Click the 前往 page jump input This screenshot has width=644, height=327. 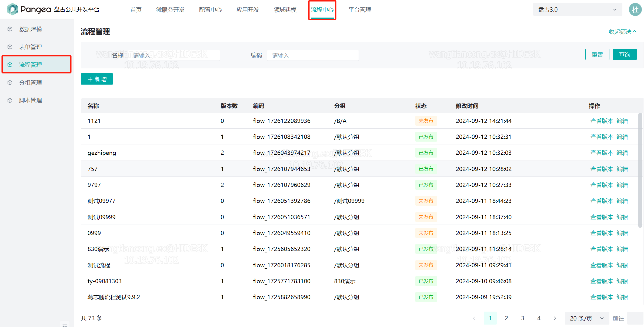click(x=635, y=318)
